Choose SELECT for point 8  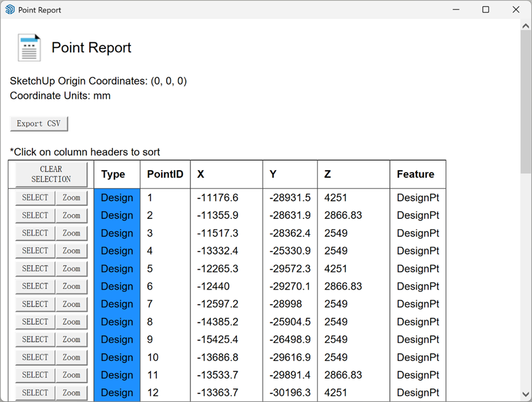tap(35, 321)
